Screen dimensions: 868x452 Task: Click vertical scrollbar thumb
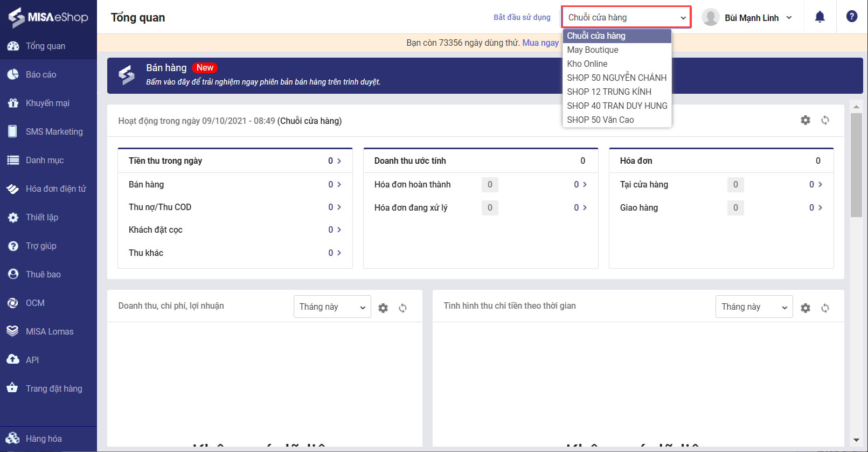pyautogui.click(x=856, y=165)
